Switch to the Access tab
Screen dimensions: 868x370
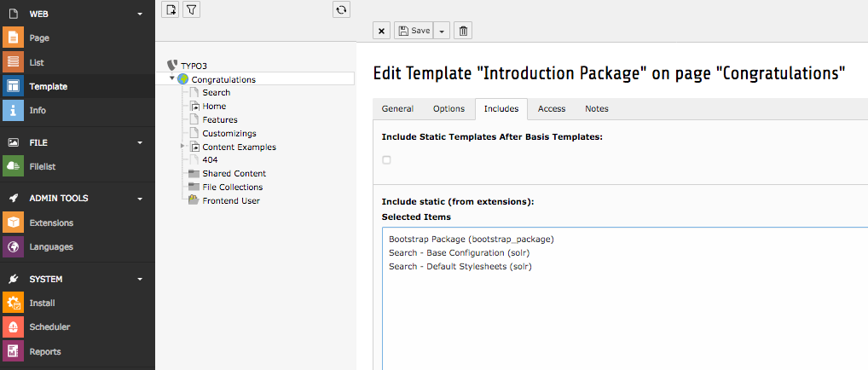[x=551, y=109]
